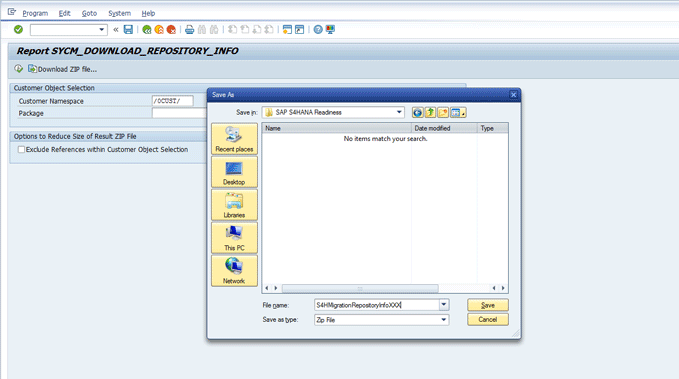Click the green checkmark Enter icon
The height and width of the screenshot is (379, 679).
[18, 29]
